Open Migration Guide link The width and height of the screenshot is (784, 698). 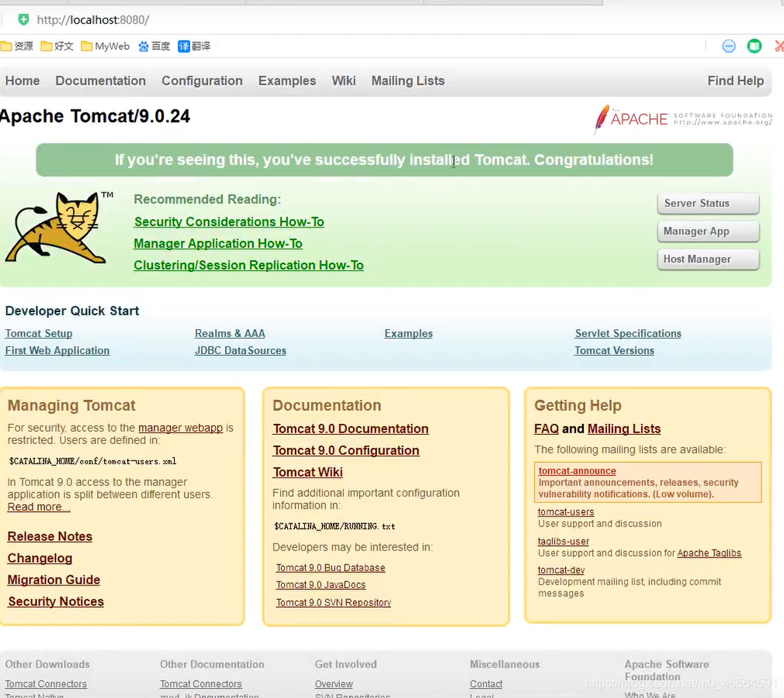click(x=54, y=580)
